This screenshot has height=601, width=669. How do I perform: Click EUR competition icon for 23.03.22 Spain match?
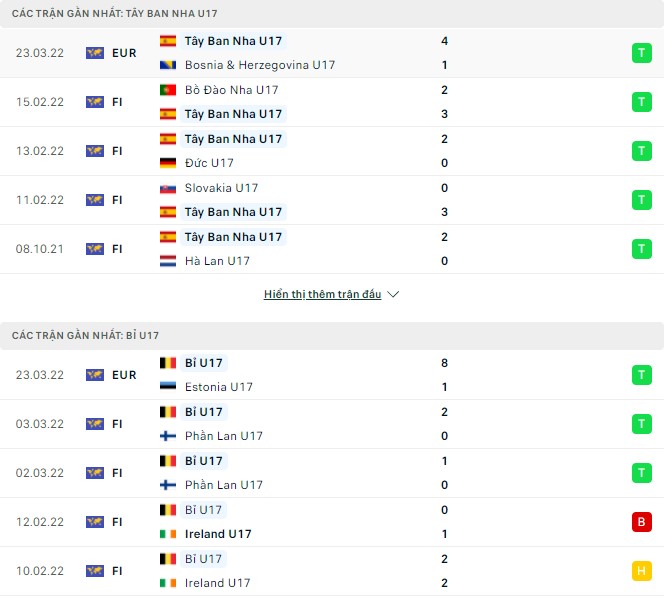95,53
